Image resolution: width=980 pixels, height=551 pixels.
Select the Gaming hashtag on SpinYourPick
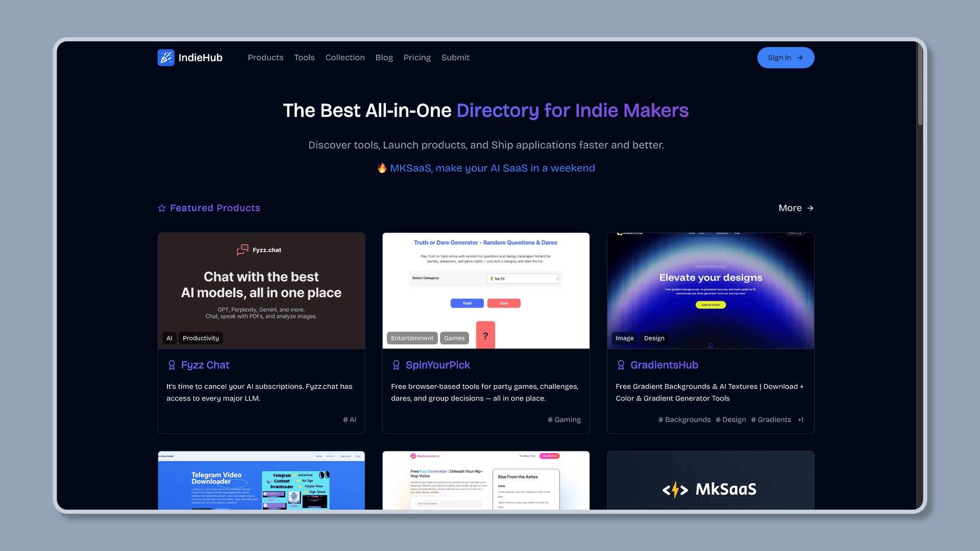tap(564, 419)
